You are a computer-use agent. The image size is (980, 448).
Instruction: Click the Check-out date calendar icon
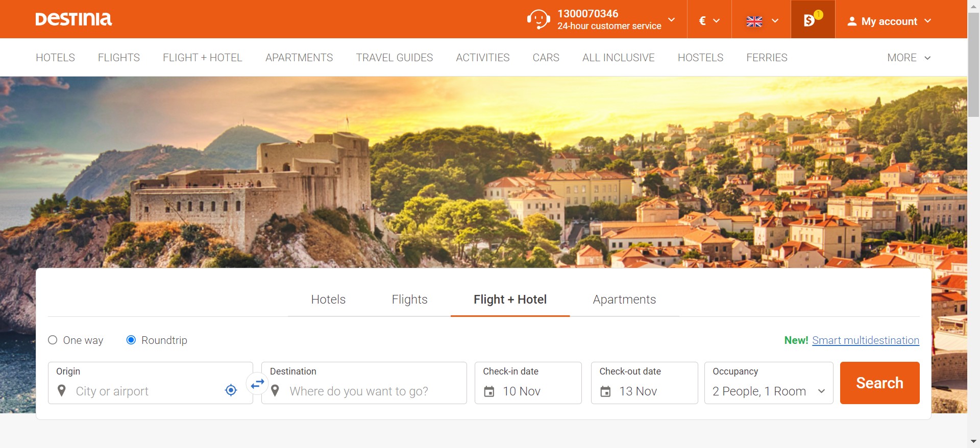(605, 391)
